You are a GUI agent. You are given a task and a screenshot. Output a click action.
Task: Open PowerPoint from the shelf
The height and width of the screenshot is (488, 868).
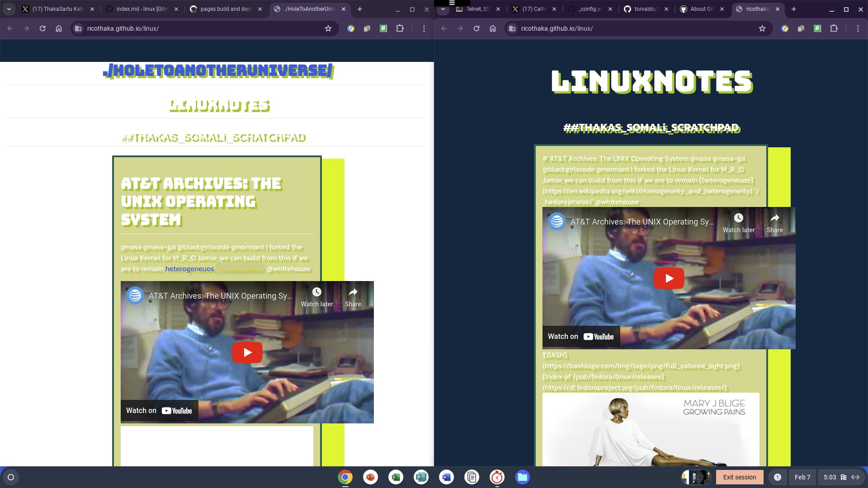coord(370,477)
